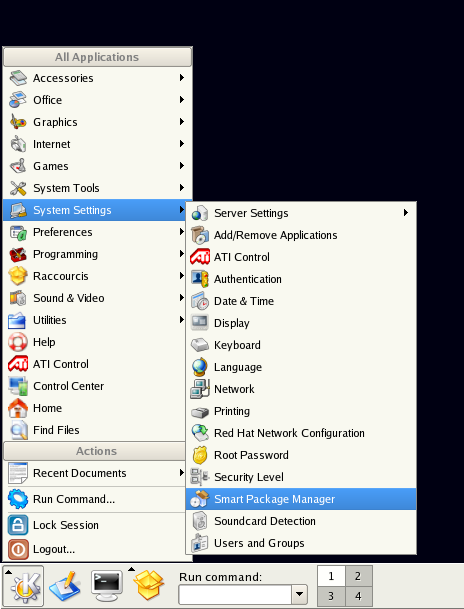Expand the Server Settings submenu arrow
This screenshot has width=464, height=609.
coord(406,212)
